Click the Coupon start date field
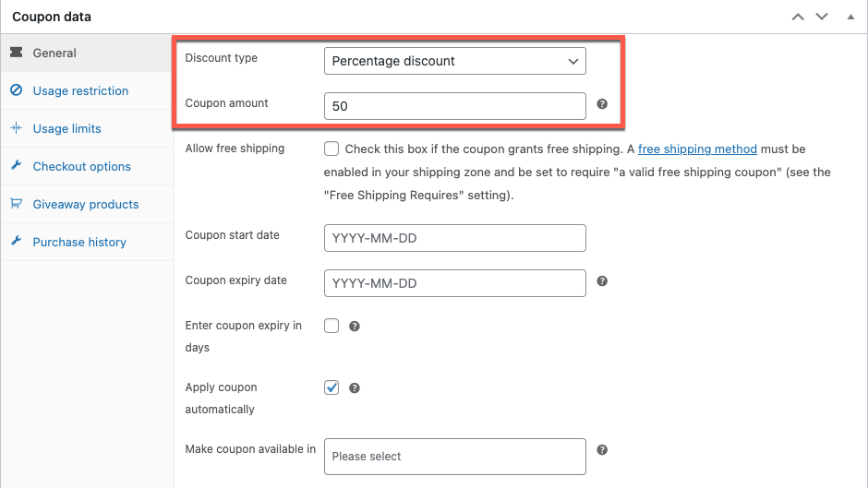The image size is (868, 488). coord(455,238)
